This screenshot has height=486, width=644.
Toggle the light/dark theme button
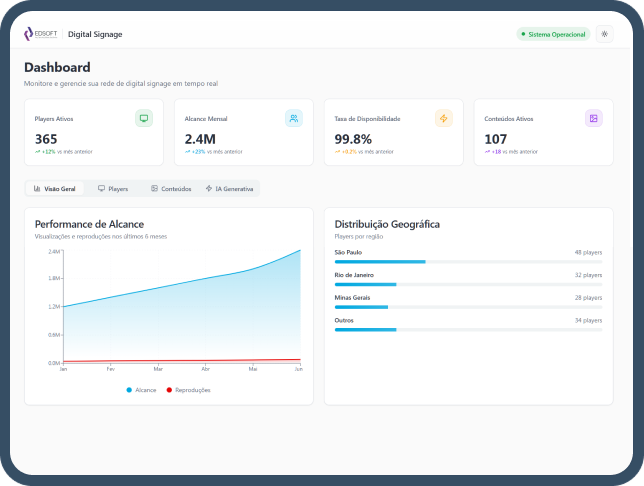604,34
